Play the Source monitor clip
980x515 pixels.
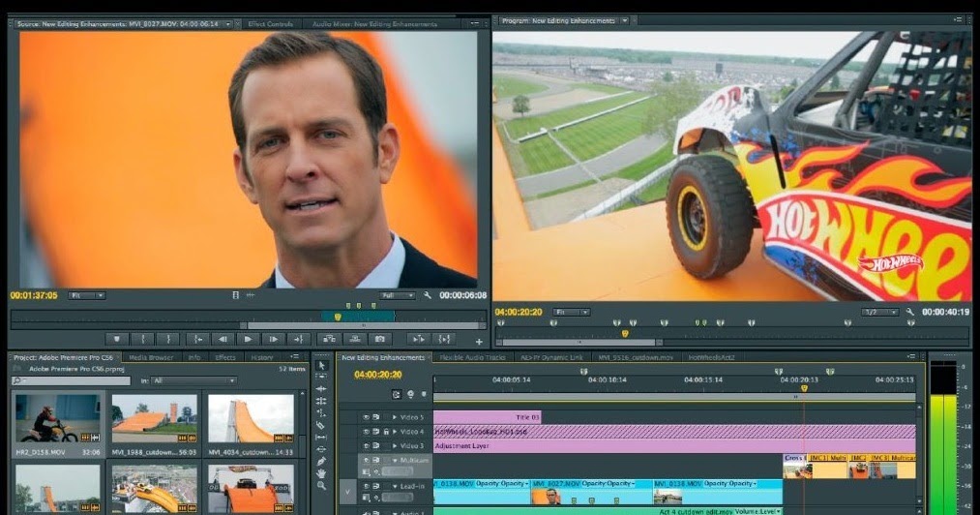point(248,339)
